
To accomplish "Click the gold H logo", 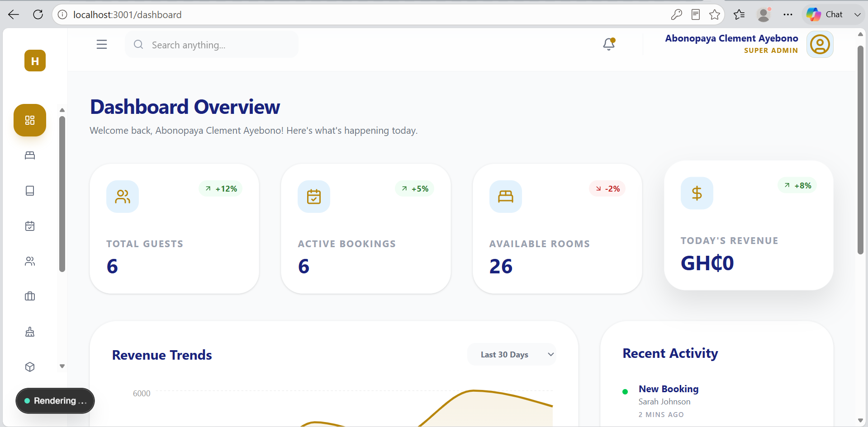I will [x=35, y=61].
